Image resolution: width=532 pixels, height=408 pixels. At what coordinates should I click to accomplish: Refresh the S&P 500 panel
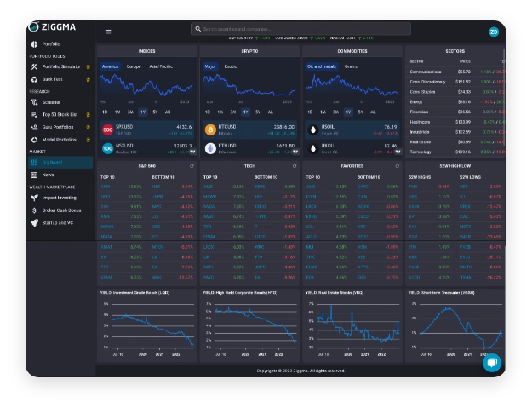[192, 166]
